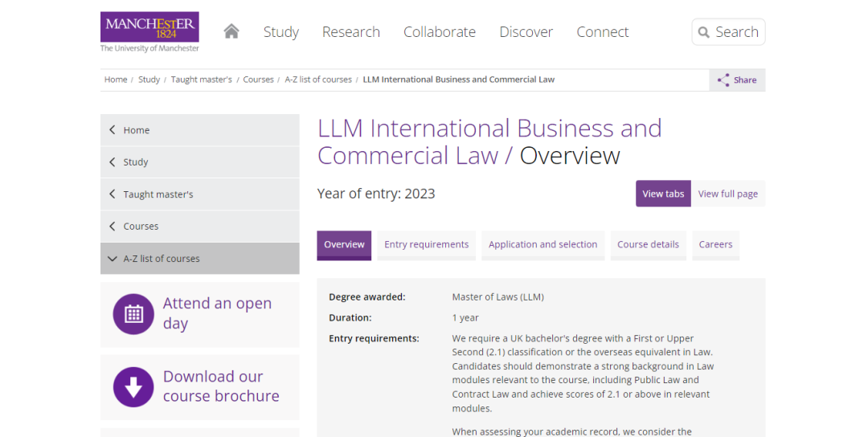The image size is (868, 437).
Task: Click the University of Manchester logo
Action: click(x=149, y=31)
